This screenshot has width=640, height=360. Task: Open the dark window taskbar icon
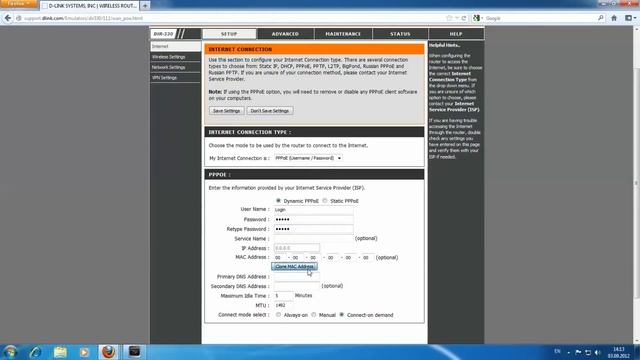click(134, 352)
